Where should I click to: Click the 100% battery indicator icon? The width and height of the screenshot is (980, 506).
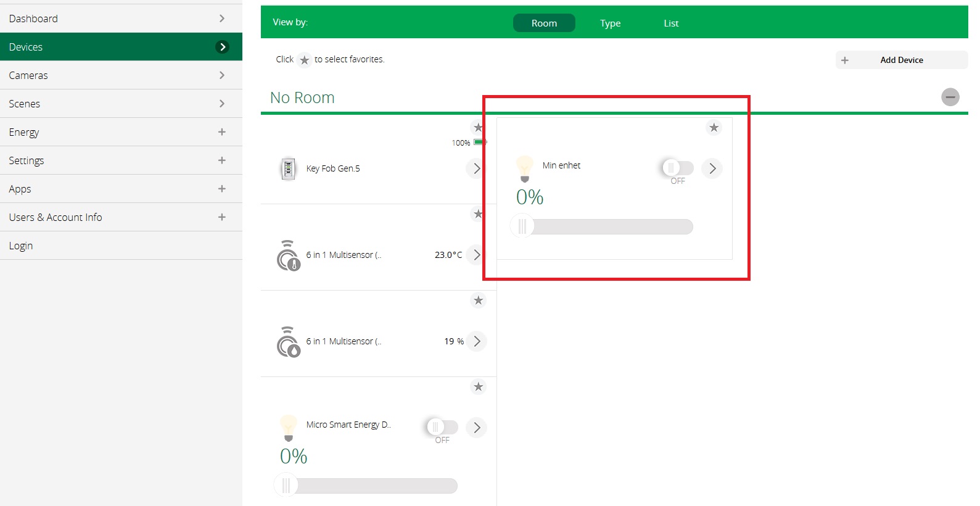point(480,143)
